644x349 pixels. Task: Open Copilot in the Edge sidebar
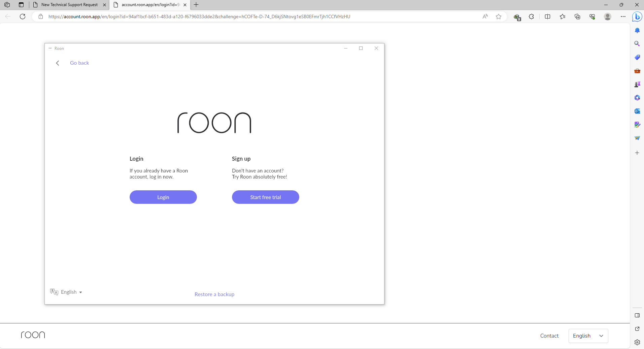click(637, 17)
